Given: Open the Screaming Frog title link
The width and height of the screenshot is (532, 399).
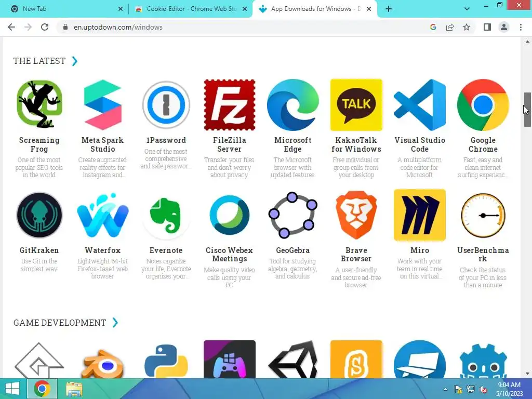Looking at the screenshot, I should (x=39, y=144).
